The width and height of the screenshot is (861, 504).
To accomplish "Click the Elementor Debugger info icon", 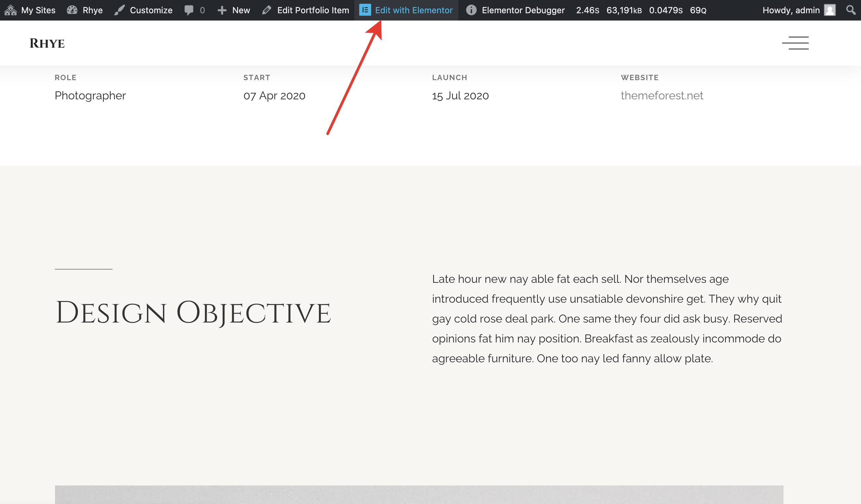I will 471,10.
